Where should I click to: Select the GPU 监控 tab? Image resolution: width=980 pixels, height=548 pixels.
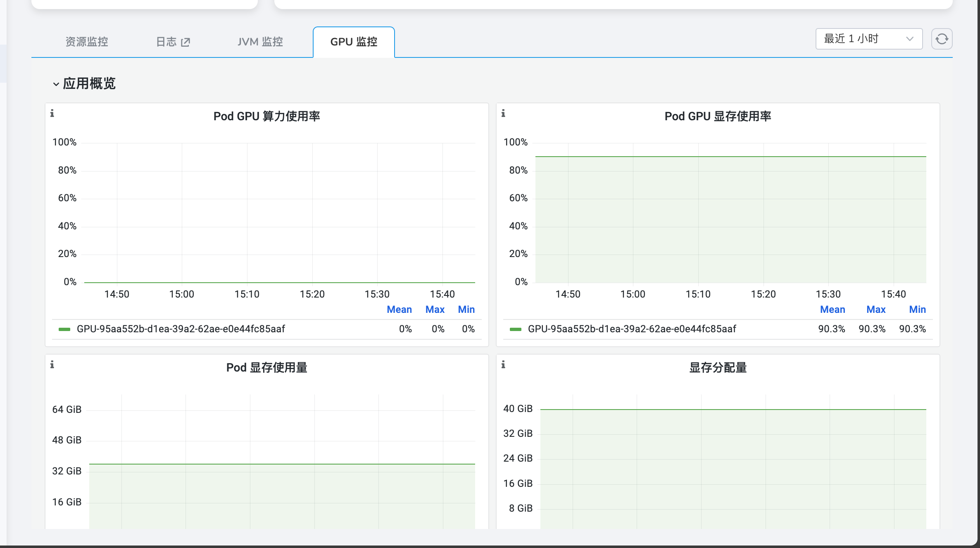(x=354, y=42)
